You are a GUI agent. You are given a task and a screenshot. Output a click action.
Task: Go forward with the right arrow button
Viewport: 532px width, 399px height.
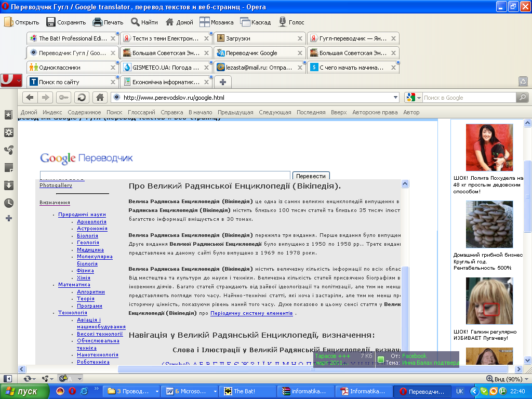[x=45, y=98]
